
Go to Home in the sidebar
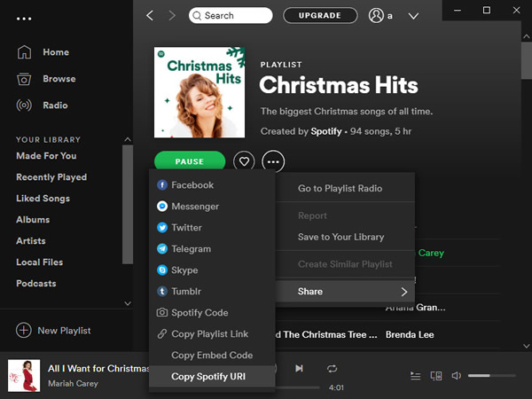tap(43, 52)
